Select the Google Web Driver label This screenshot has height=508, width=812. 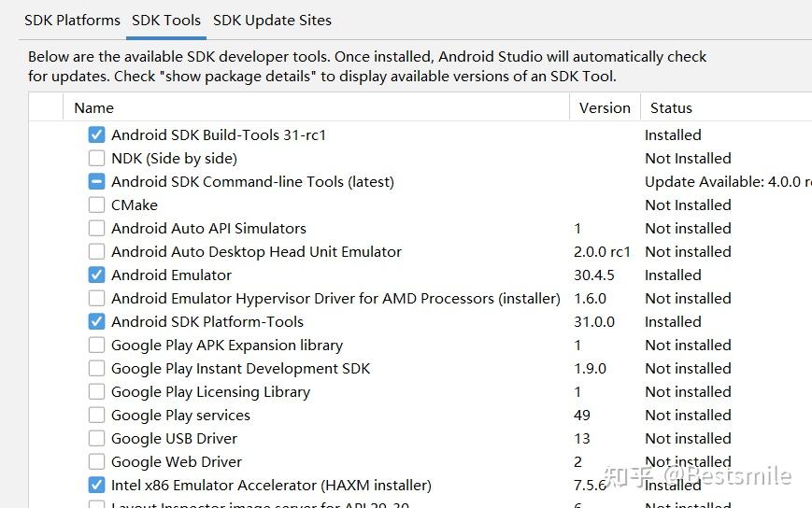(177, 461)
